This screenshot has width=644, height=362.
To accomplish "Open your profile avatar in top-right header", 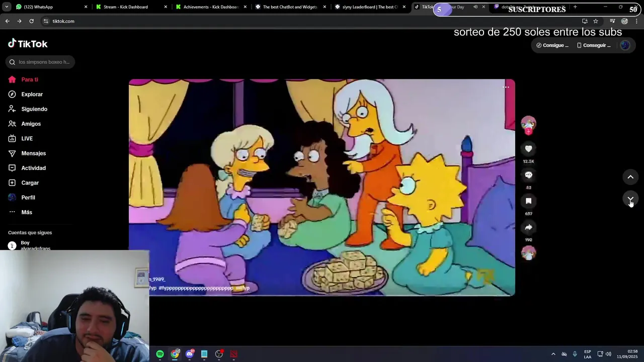I will point(625,45).
